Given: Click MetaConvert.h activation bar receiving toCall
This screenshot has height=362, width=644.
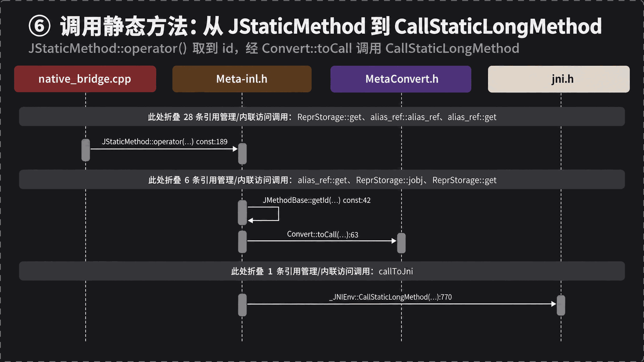Looking at the screenshot, I should (401, 243).
